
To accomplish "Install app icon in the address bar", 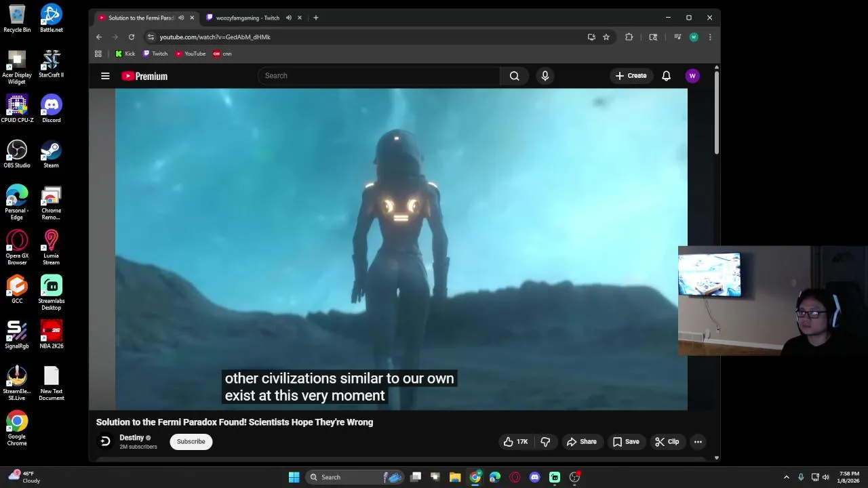I will pyautogui.click(x=591, y=37).
